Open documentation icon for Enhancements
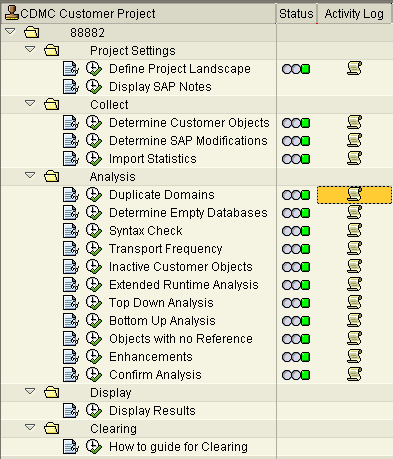 [71, 357]
